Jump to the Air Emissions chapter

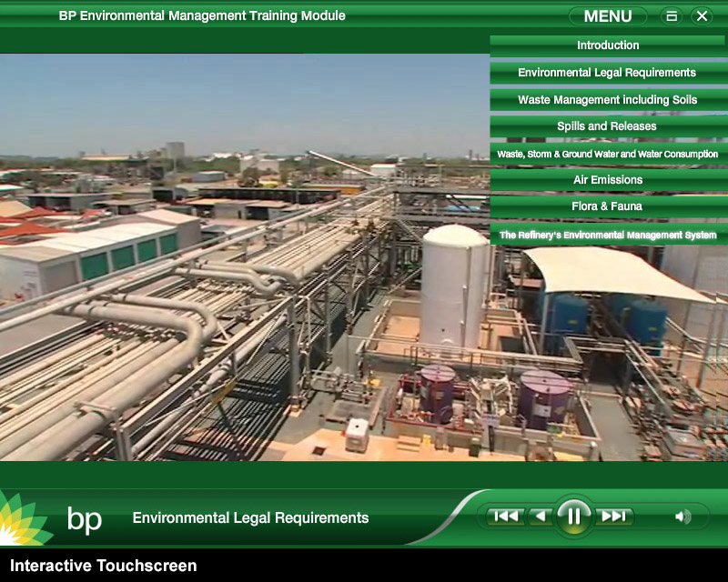607,180
